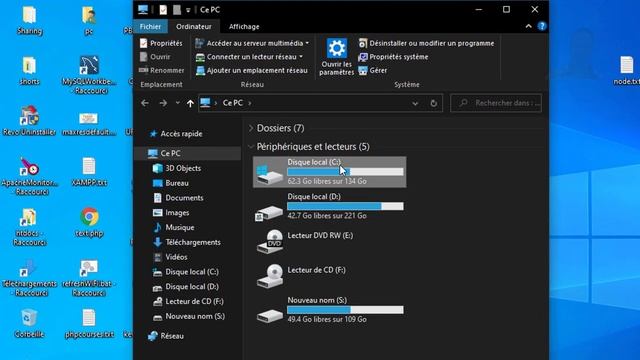Click Ce PC in the address bar
This screenshot has height=360, width=640.
tap(232, 103)
